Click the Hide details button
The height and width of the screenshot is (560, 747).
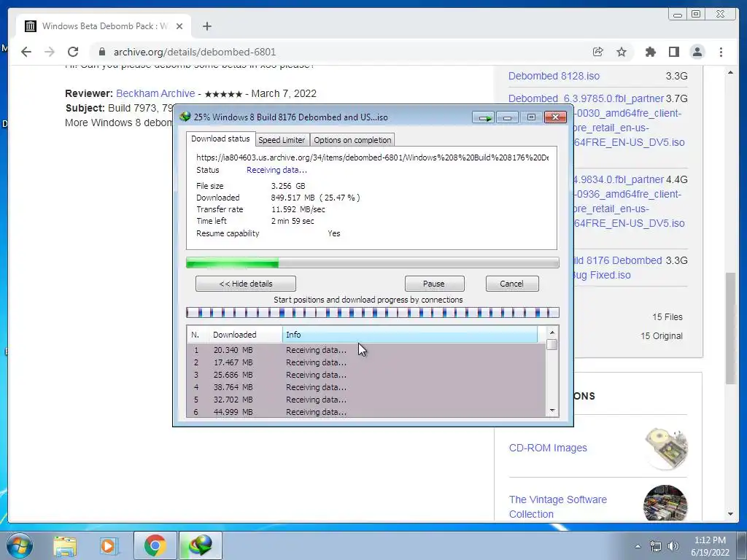click(x=245, y=284)
